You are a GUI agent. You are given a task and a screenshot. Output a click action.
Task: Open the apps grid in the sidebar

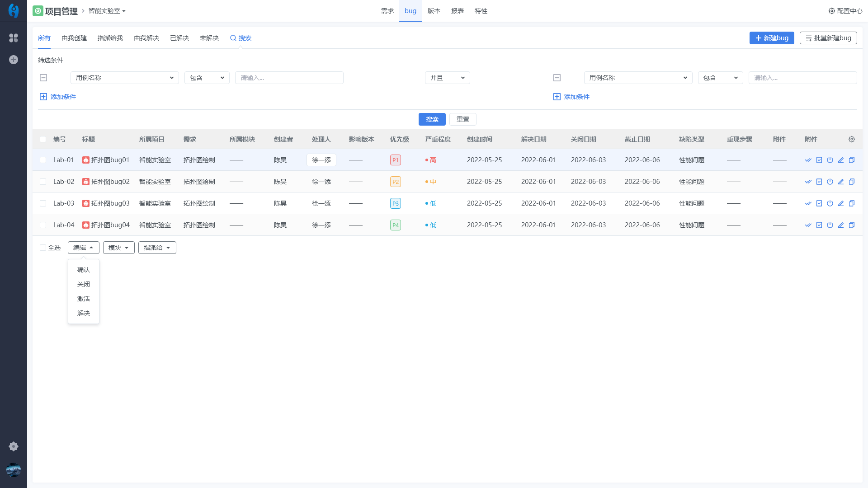pyautogui.click(x=14, y=38)
